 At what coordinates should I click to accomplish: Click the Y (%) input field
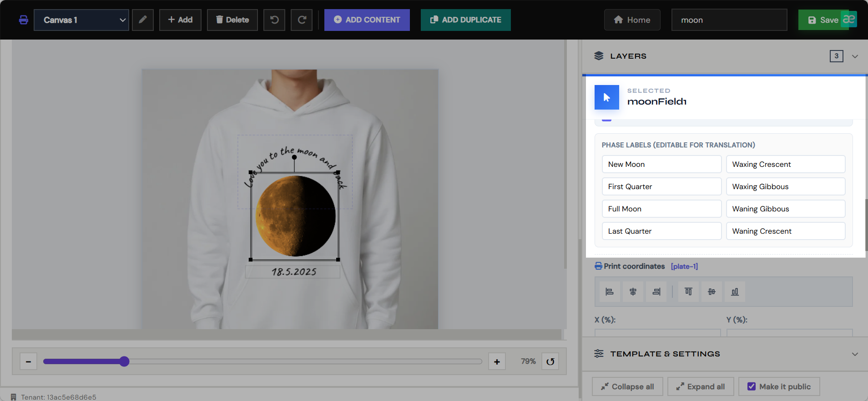(789, 333)
